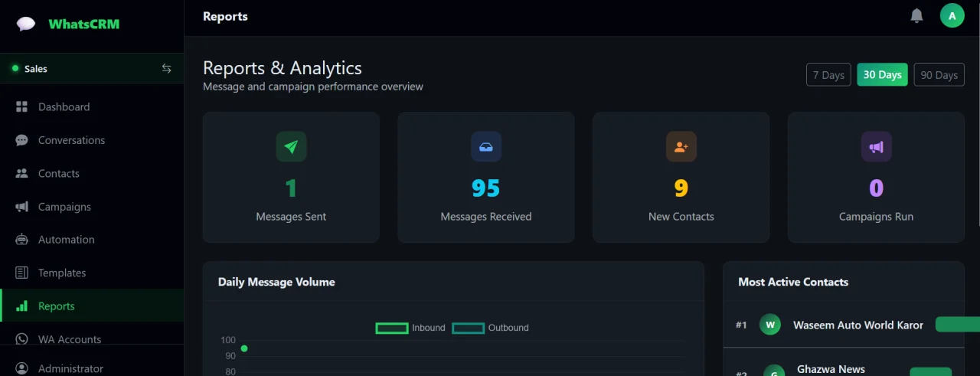Navigate to Campaigns

click(x=92, y=207)
